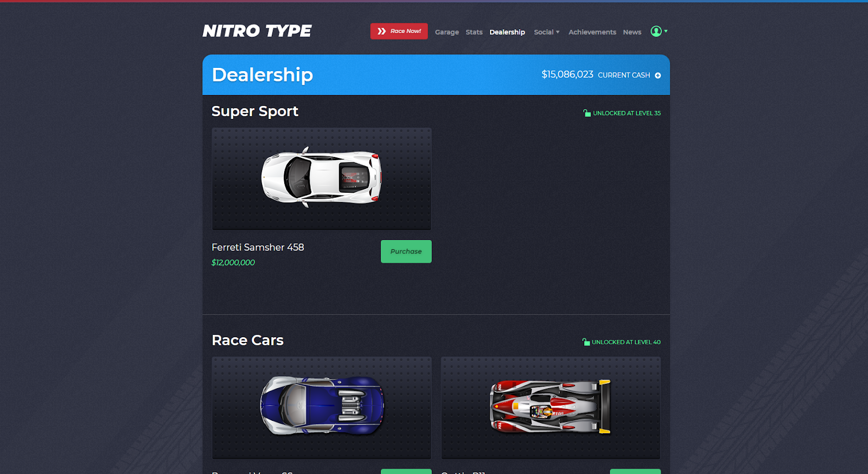The image size is (868, 474).
Task: Click the Super Sport section heading
Action: coord(255,111)
